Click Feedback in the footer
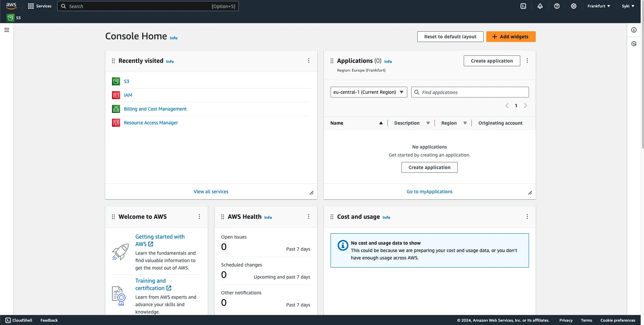The height and width of the screenshot is (325, 644). coord(49,320)
